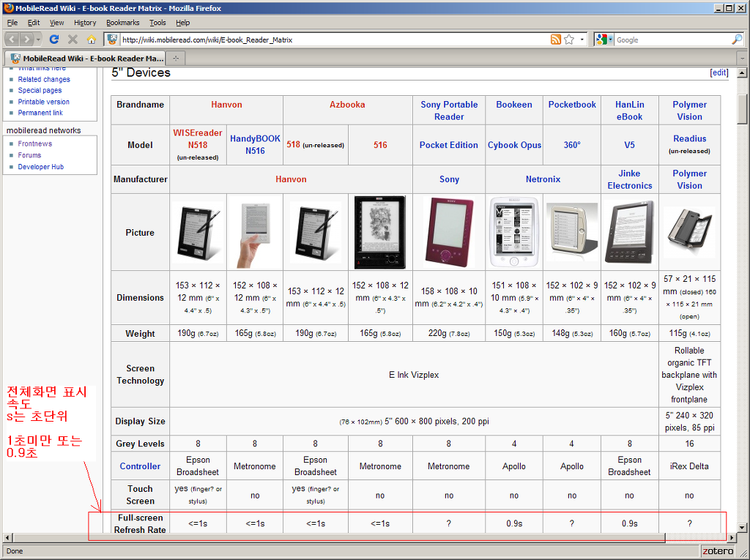Open the Printable version link
Viewport: 750px width, 560px height.
pos(43,102)
